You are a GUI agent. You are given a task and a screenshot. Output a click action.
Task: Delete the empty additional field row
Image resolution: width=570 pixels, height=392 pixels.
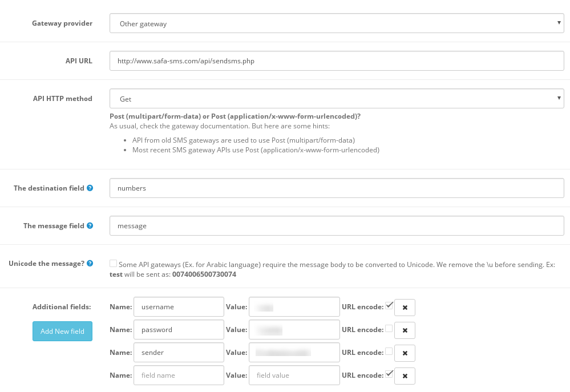(405, 376)
